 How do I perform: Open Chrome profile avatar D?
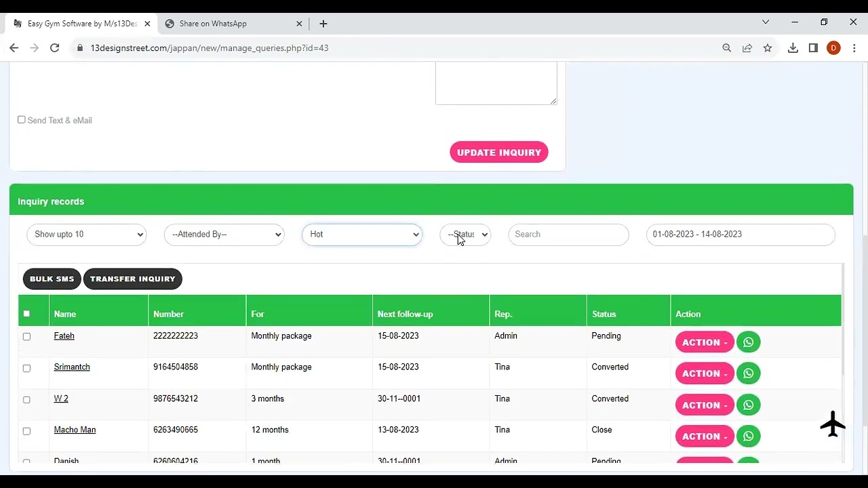[x=833, y=48]
